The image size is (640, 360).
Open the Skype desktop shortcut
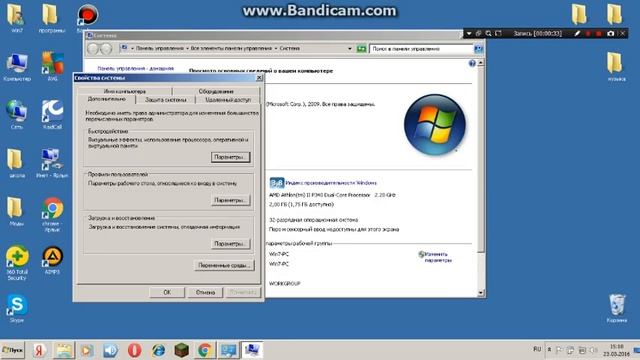pyautogui.click(x=17, y=308)
